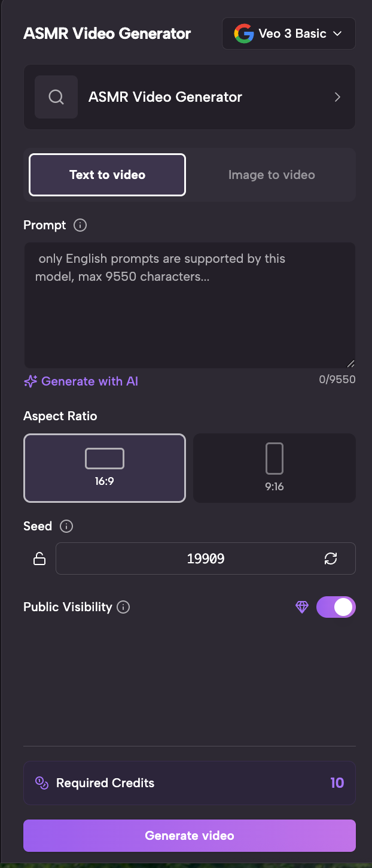Click the search magnifier icon

click(56, 97)
